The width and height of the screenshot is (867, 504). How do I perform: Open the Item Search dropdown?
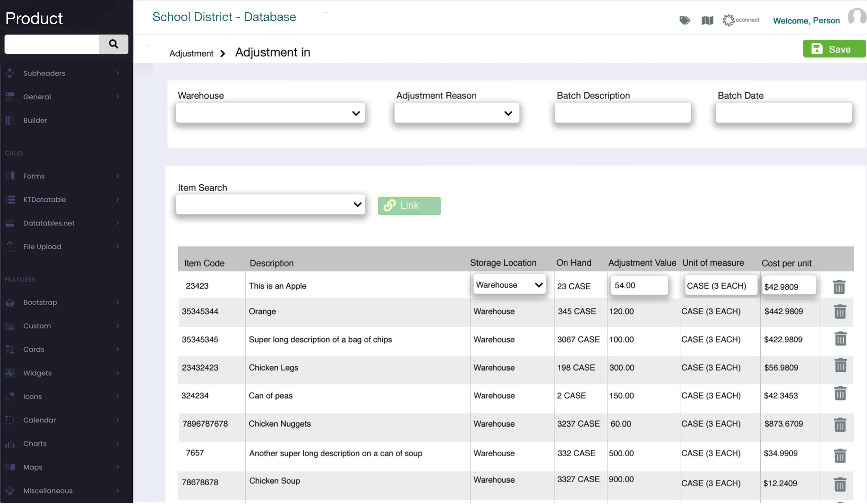point(270,205)
